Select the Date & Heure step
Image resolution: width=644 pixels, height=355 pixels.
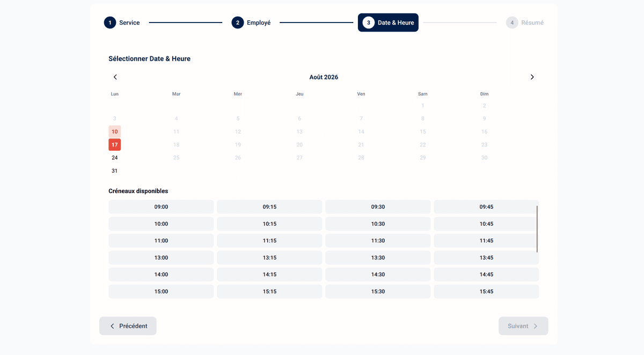pos(388,23)
